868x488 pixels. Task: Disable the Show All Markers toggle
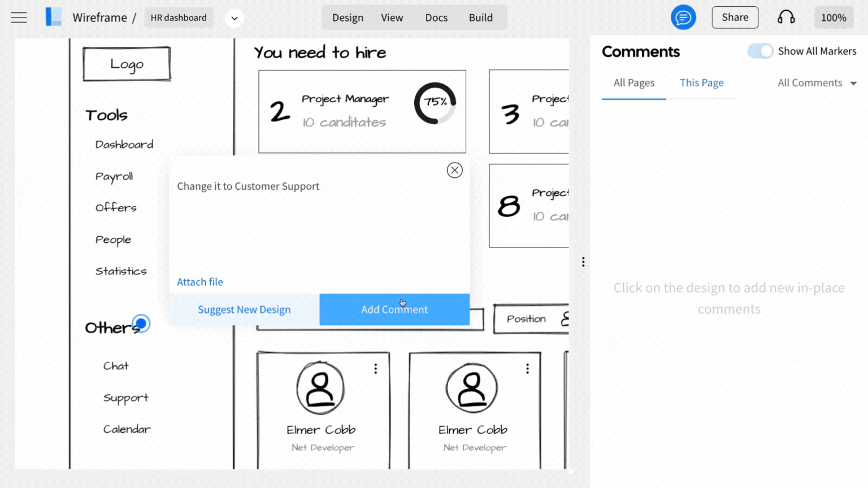pyautogui.click(x=761, y=51)
